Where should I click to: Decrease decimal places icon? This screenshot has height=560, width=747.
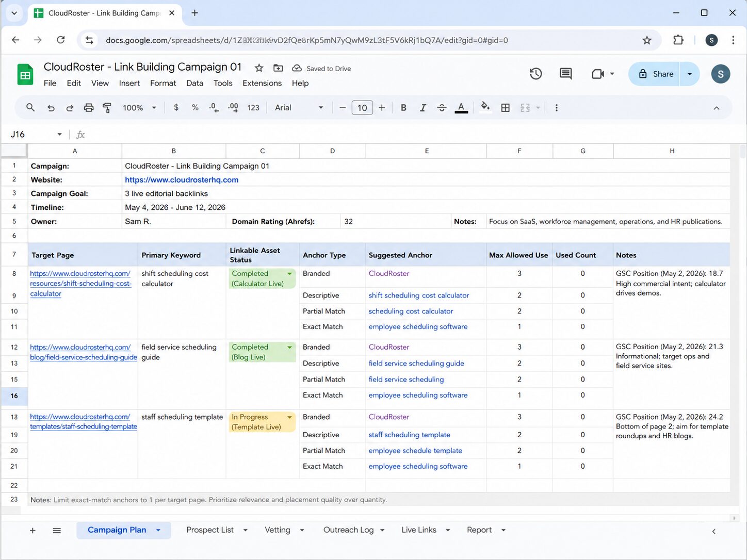tap(214, 107)
